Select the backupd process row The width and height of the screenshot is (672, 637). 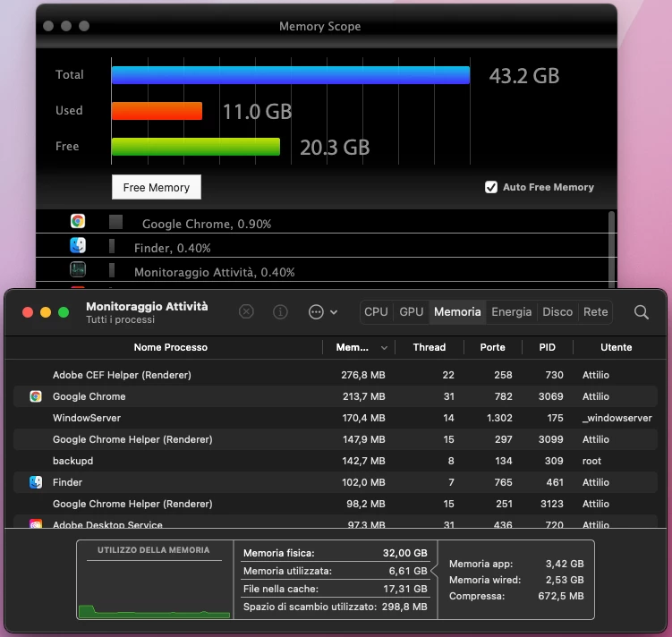(x=336, y=461)
